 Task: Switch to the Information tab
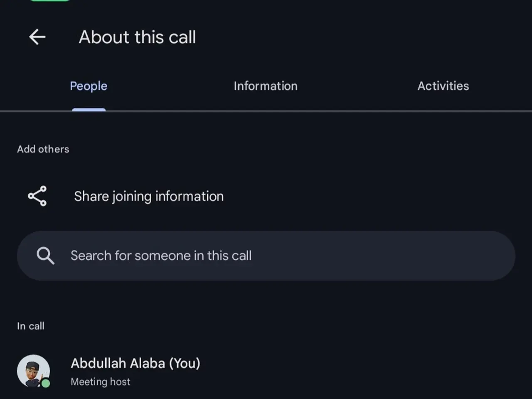(x=266, y=86)
